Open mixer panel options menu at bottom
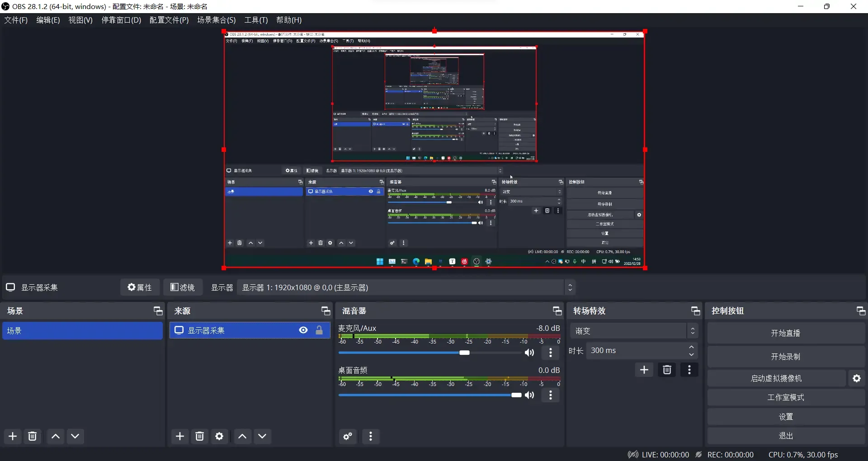The image size is (868, 461). click(x=371, y=436)
